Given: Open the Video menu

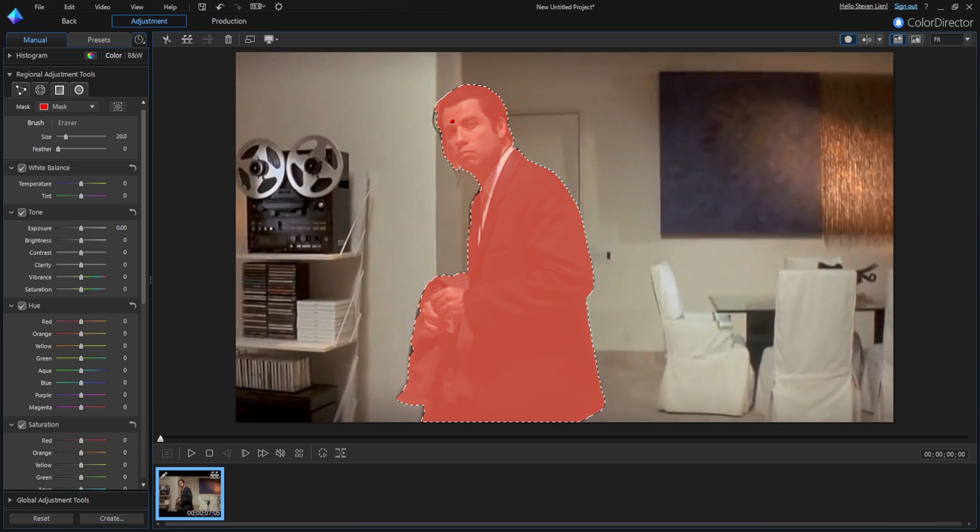Looking at the screenshot, I should 102,7.
